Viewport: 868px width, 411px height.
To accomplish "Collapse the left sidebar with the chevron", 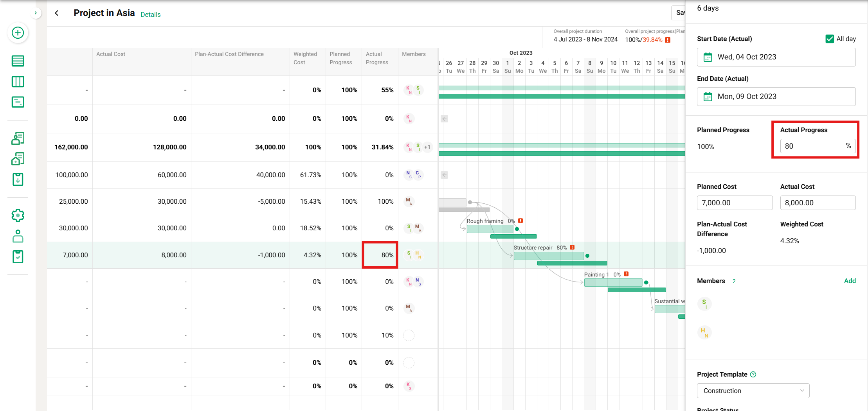I will tap(36, 13).
